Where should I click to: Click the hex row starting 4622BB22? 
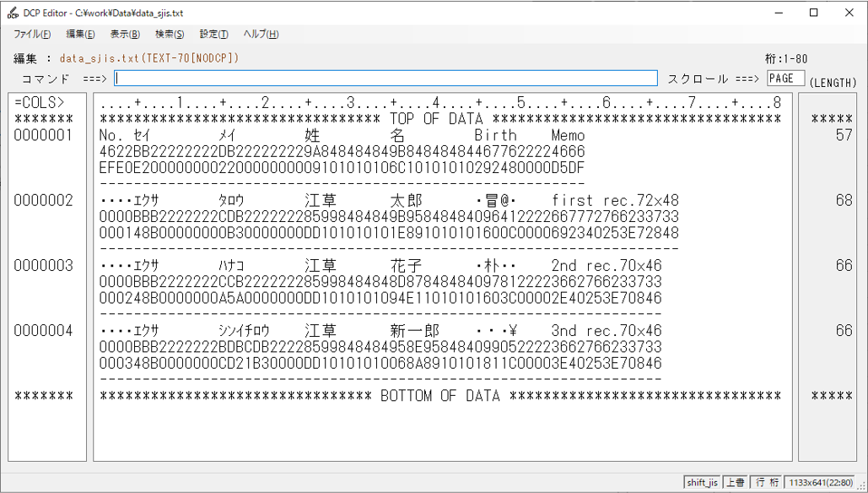click(x=342, y=152)
